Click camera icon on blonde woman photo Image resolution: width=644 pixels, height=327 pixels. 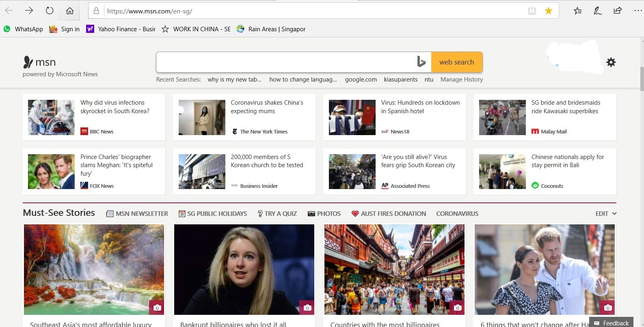(x=307, y=308)
